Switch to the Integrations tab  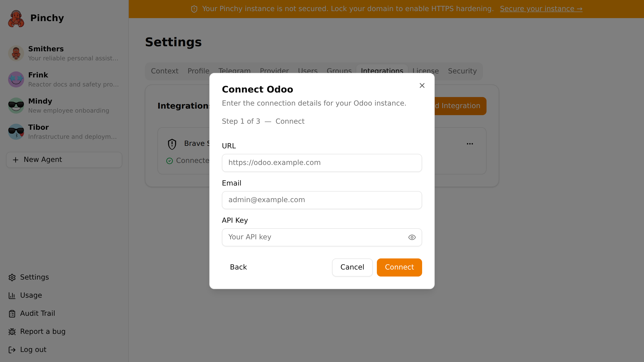tap(382, 69)
